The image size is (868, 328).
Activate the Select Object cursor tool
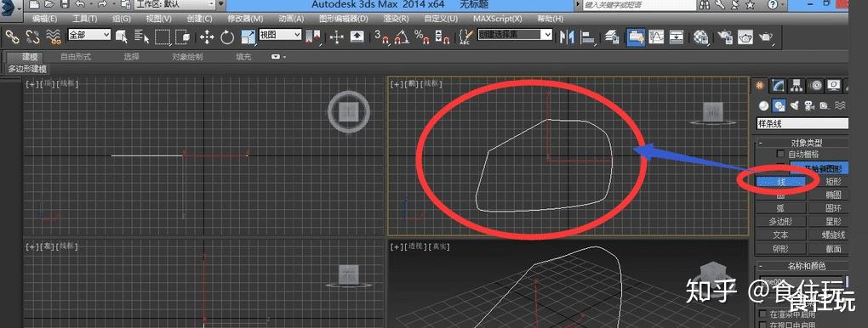122,37
